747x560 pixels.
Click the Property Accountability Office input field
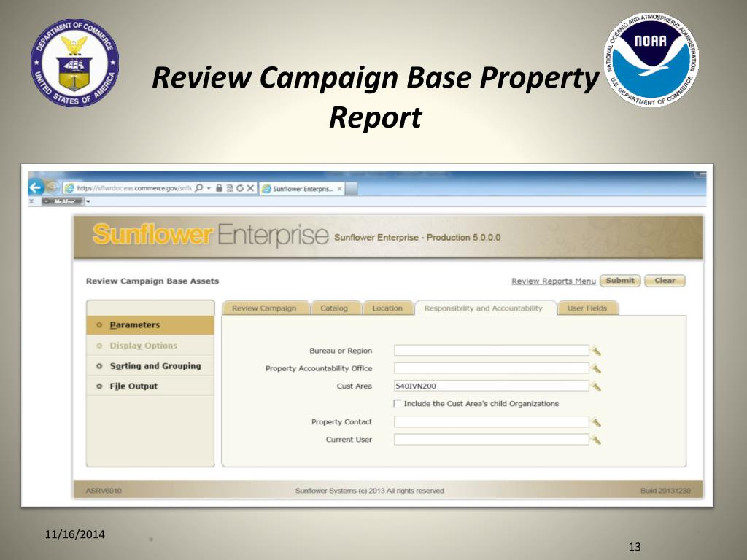pyautogui.click(x=491, y=368)
